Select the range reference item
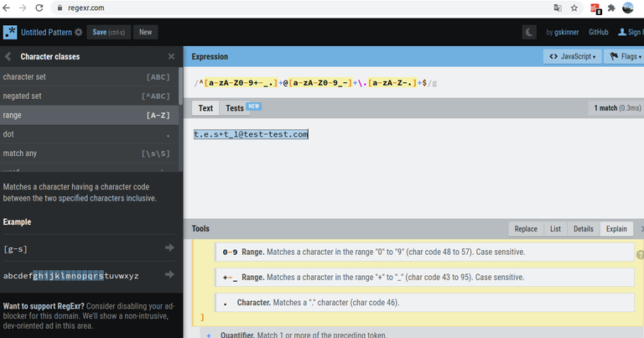644x338 pixels. [89, 115]
